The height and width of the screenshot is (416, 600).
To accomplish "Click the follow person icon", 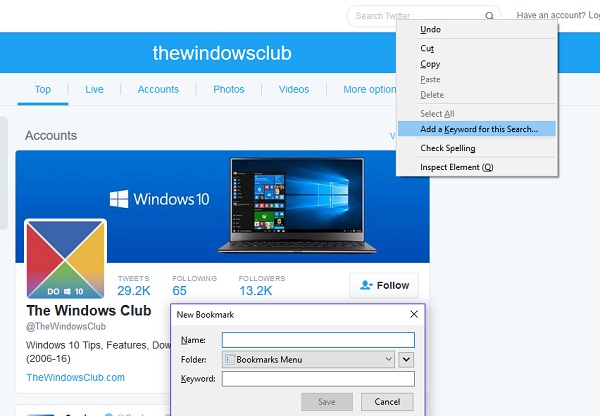I will (366, 285).
